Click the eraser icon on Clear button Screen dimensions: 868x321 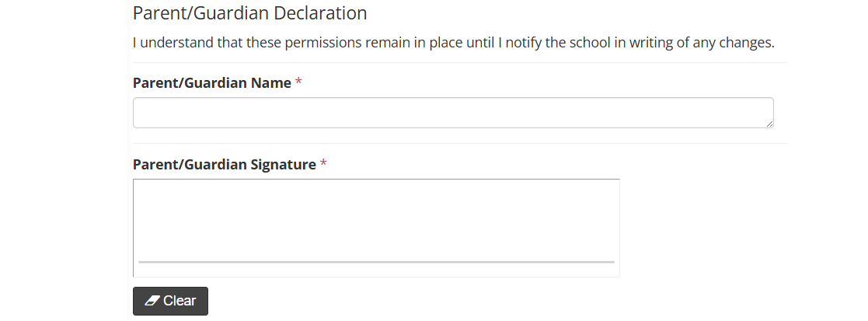pos(152,301)
